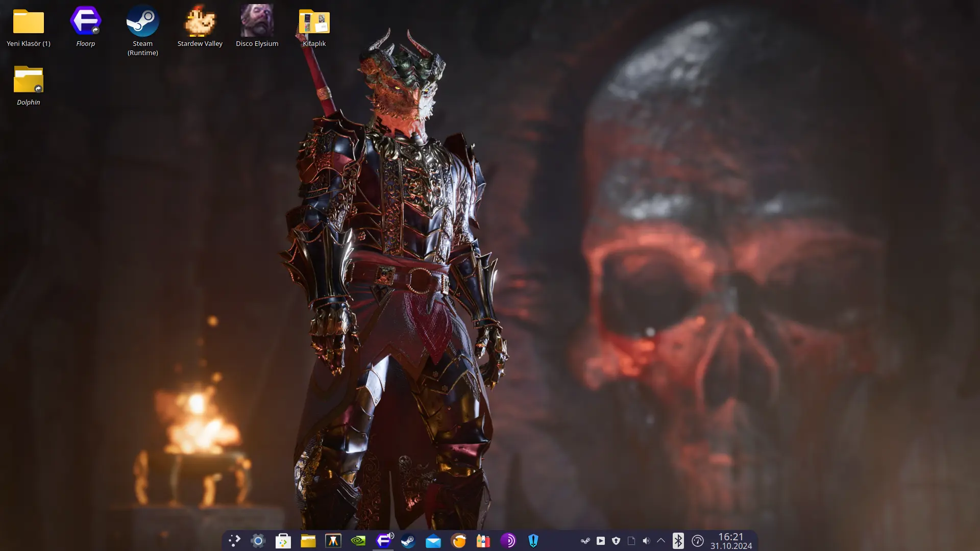This screenshot has height=551, width=980.
Task: Open the orange round app icon in taskbar
Action: click(x=458, y=541)
